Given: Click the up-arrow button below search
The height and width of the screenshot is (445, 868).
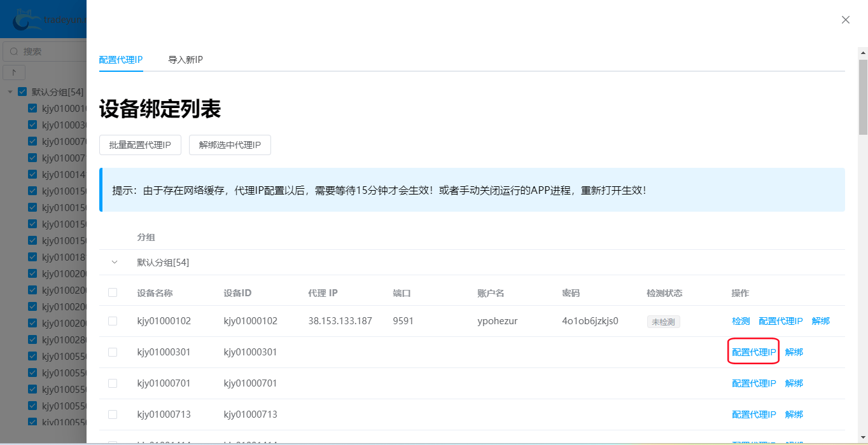Looking at the screenshot, I should (x=14, y=72).
